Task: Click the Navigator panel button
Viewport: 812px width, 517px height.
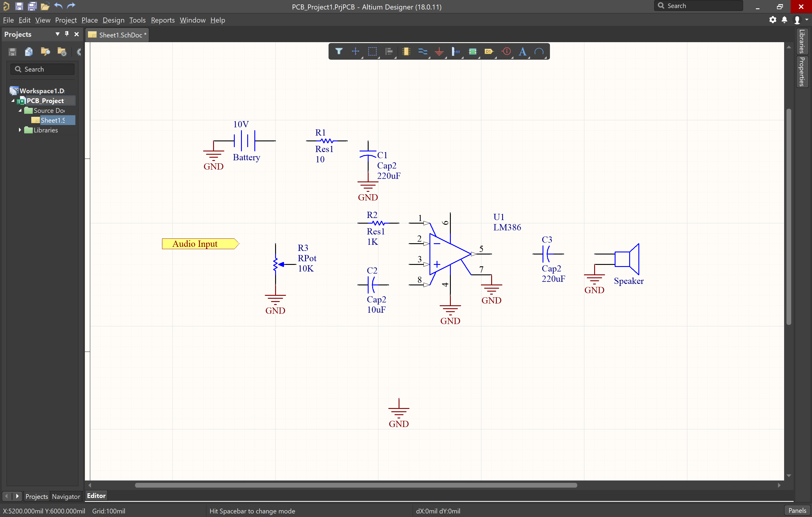Action: (x=66, y=496)
